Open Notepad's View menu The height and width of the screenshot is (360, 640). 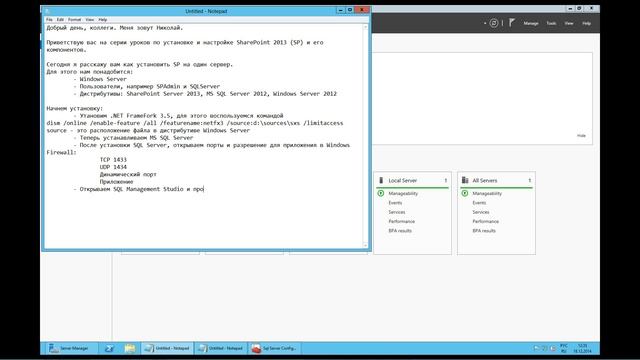point(89,19)
